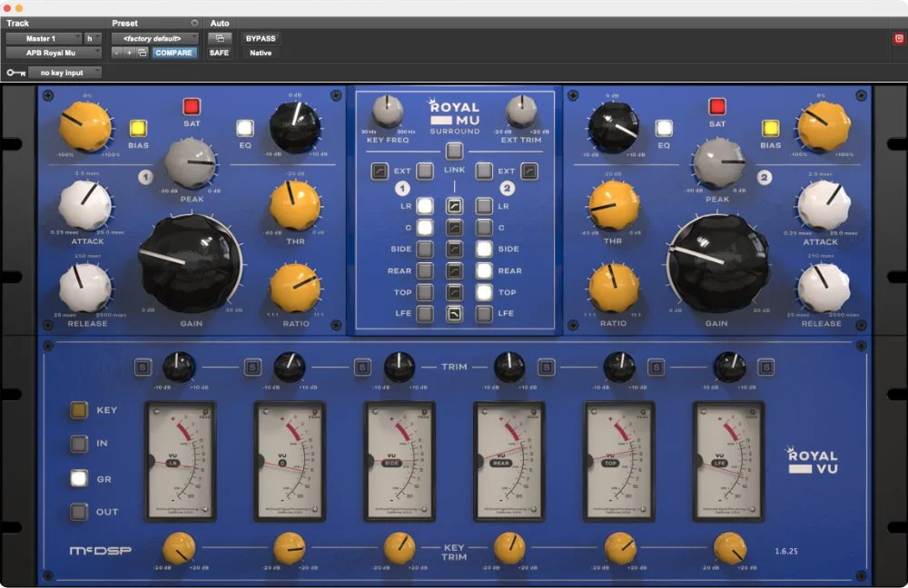Assign LR to compressor 1
The image size is (908, 588).
pos(425,205)
